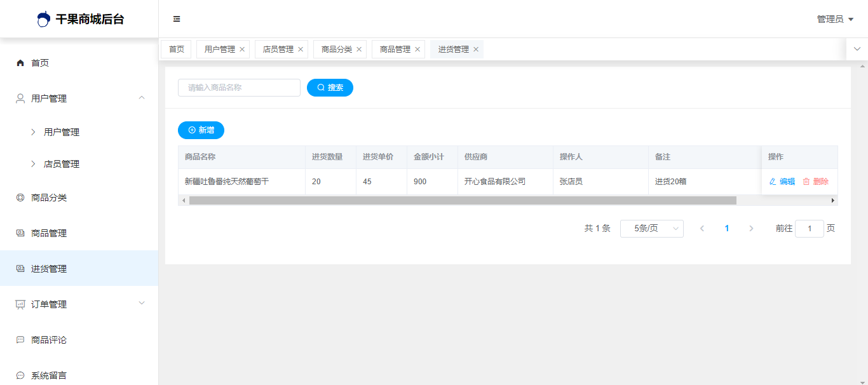Select 店员管理 in the sidebar
The image size is (868, 385).
[62, 164]
